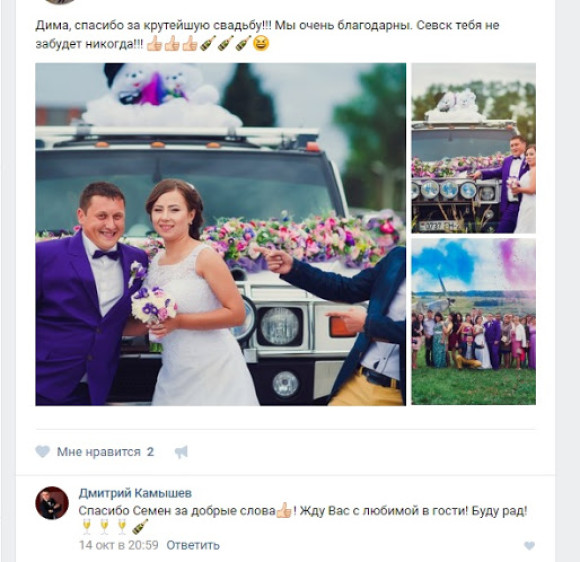Like the post using the heart icon

(43, 451)
